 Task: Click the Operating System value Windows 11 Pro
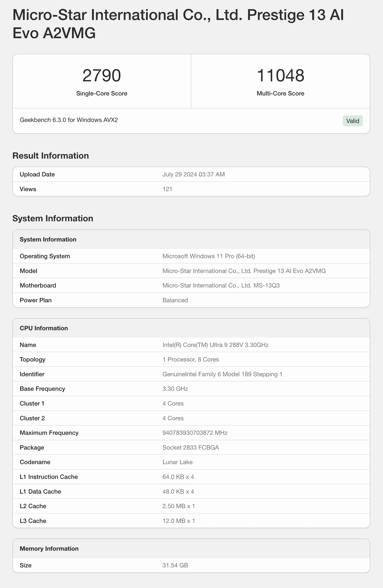(209, 256)
